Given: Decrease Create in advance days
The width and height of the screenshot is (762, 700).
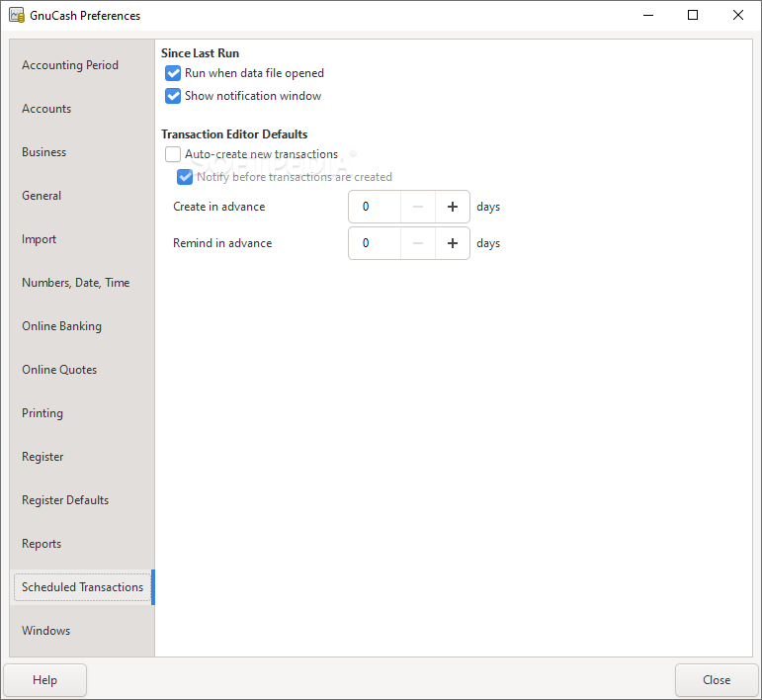Looking at the screenshot, I should (x=418, y=207).
